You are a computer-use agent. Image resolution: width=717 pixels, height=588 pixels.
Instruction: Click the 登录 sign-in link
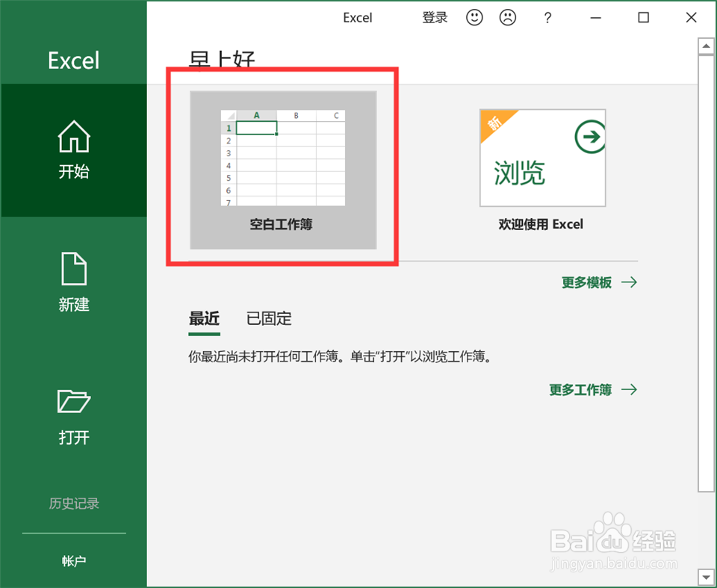[x=435, y=18]
